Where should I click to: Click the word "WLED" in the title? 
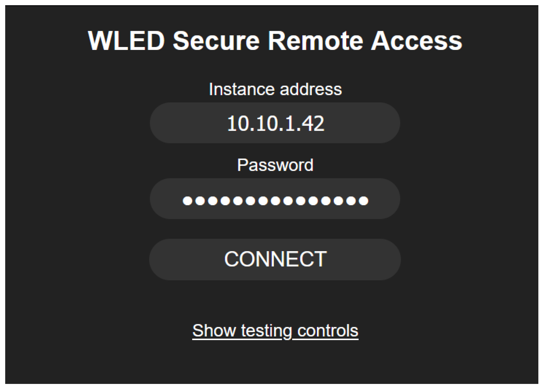(x=126, y=41)
